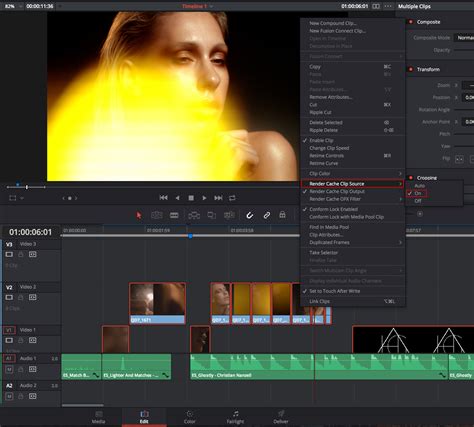The width and height of the screenshot is (474, 427).
Task: Toggle Audio 1 auto track selector icon
Action: (x=32, y=369)
